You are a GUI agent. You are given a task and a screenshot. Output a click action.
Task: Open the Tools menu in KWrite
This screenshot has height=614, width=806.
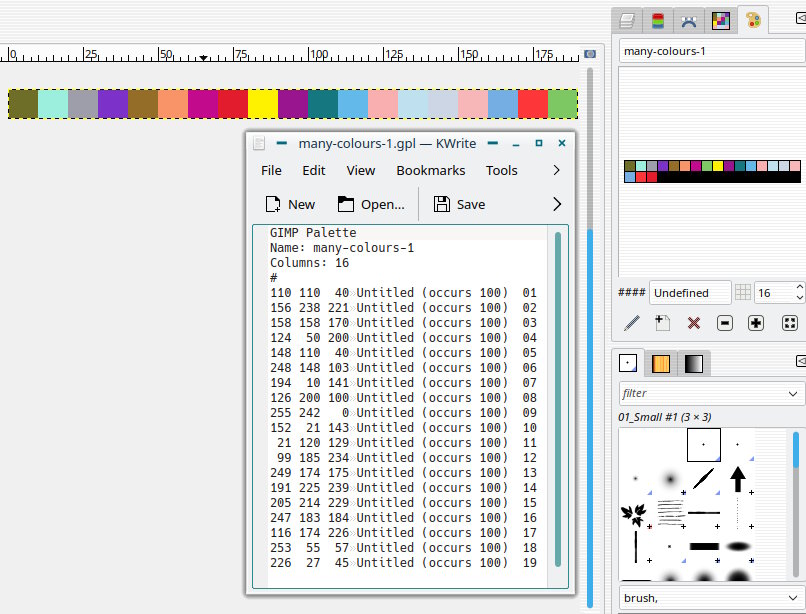[x=501, y=170]
